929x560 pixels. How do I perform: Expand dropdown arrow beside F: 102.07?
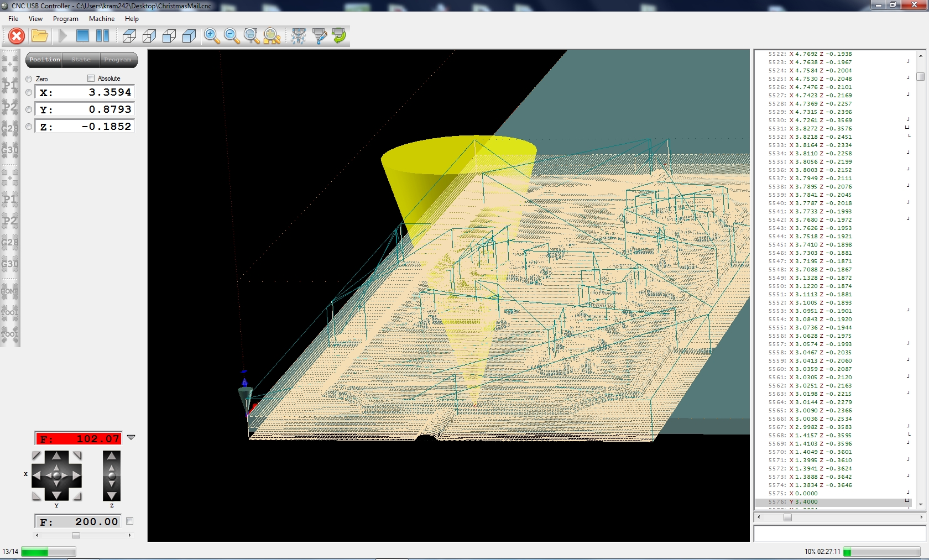[131, 437]
